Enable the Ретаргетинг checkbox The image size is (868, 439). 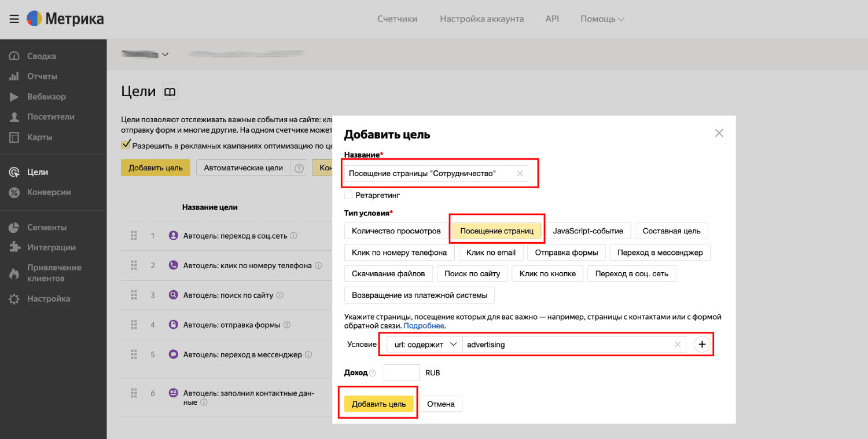click(348, 195)
